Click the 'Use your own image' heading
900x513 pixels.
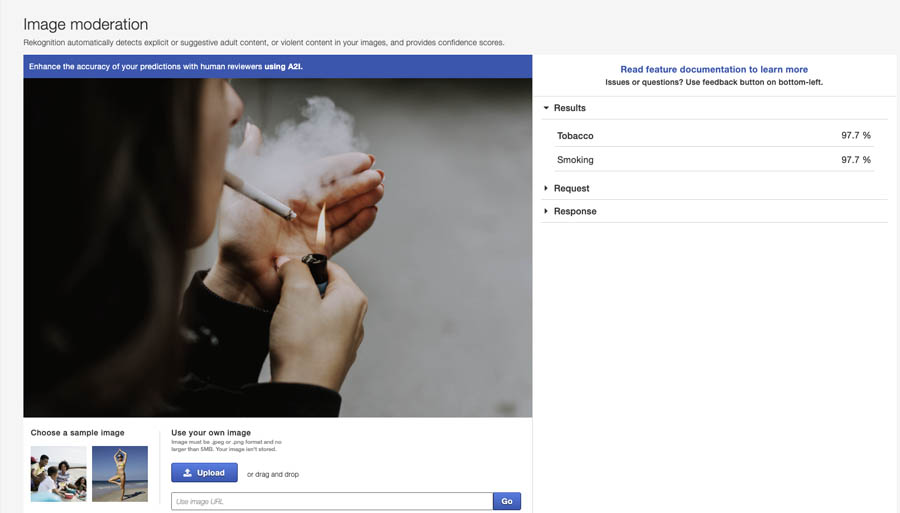(211, 433)
